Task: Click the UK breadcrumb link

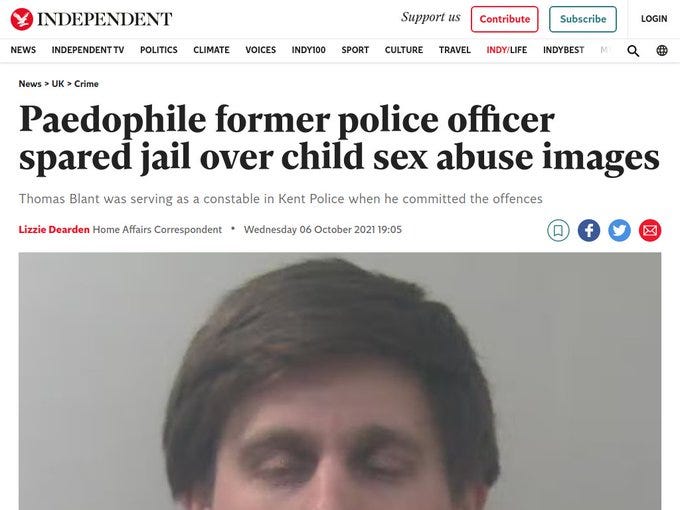Action: [x=58, y=84]
